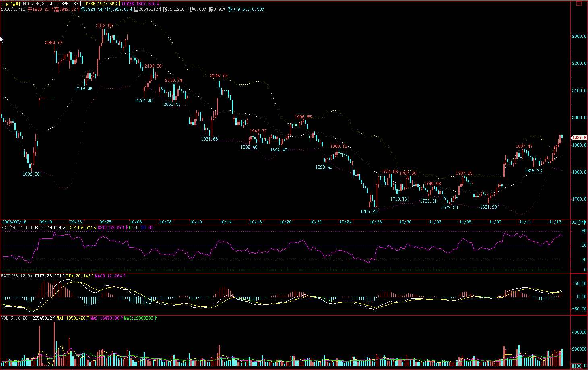
Task: Click the 1996.65 high label
Action: tap(303, 117)
